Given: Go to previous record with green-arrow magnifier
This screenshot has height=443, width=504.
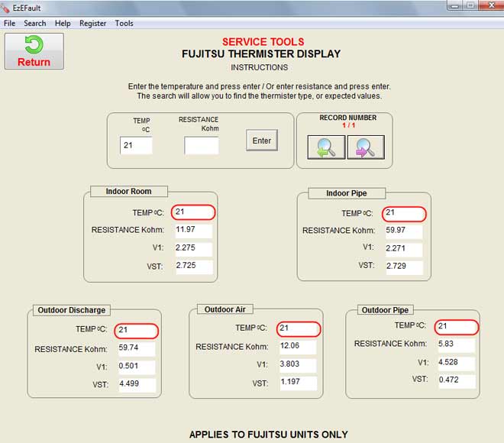Looking at the screenshot, I should click(x=326, y=147).
